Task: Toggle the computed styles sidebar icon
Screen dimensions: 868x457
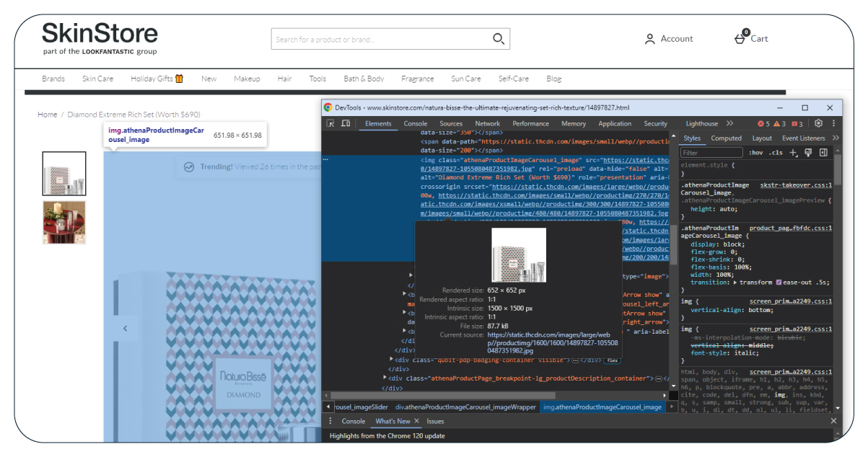Action: click(x=823, y=153)
